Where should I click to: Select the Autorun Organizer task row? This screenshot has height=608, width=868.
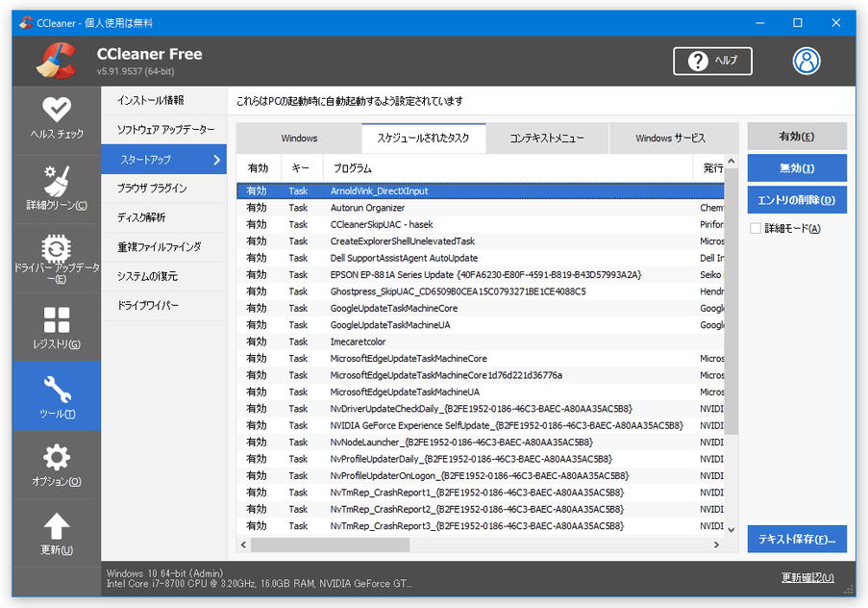(481, 208)
